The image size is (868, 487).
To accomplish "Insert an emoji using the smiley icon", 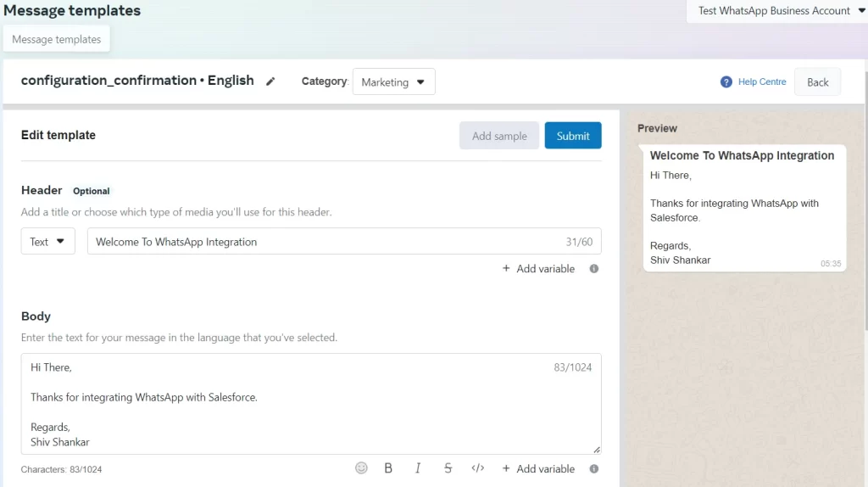I will click(361, 468).
